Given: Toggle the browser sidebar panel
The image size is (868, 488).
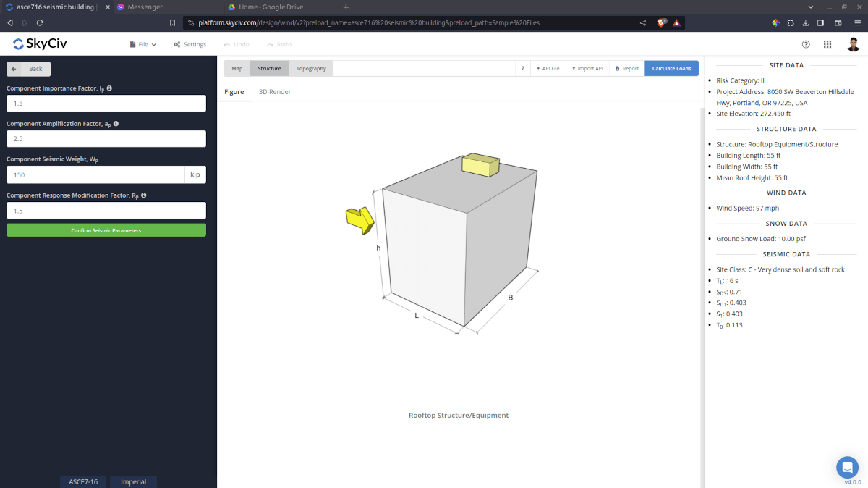Looking at the screenshot, I should point(820,22).
